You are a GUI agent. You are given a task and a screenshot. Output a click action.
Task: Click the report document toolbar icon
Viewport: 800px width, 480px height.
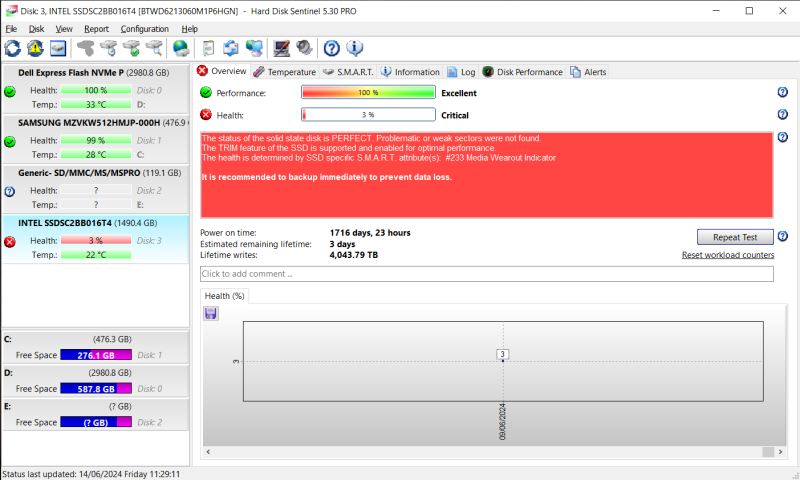tap(208, 48)
